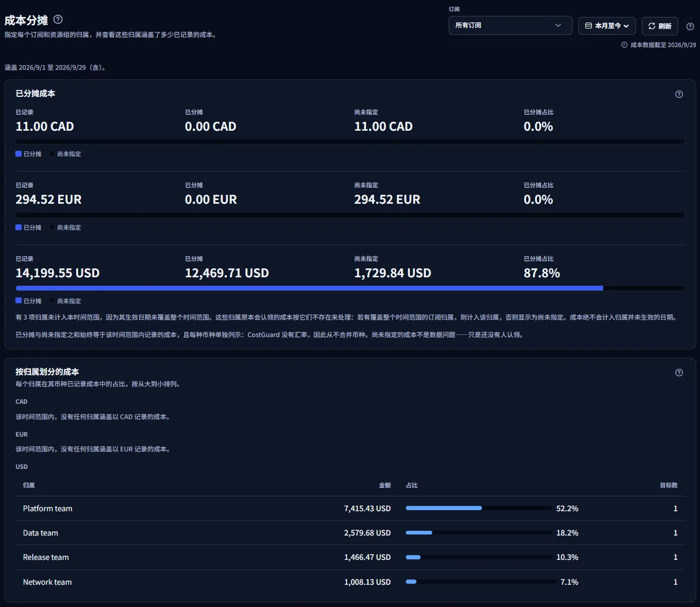The image size is (700, 607).
Task: Click the Data team share bar
Action: 479,533
